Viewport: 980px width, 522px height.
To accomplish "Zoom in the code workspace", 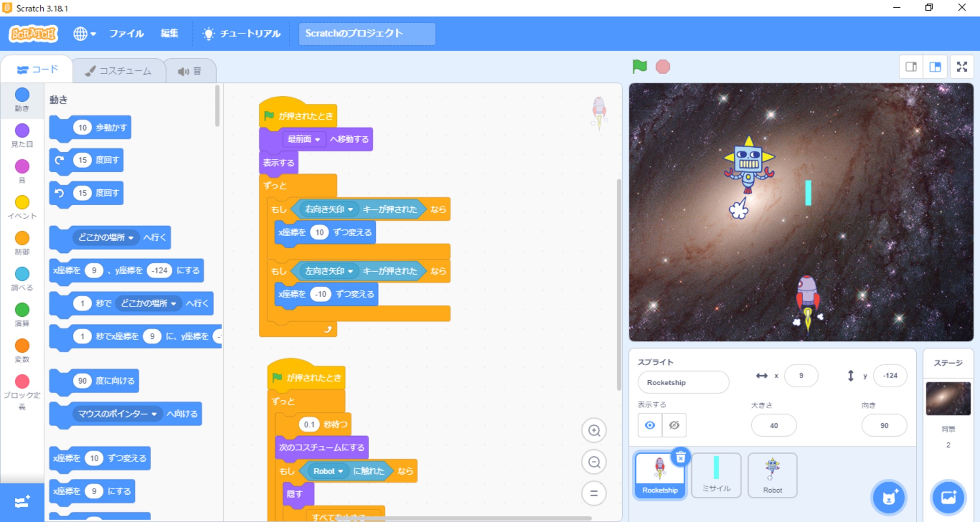I will coord(594,430).
